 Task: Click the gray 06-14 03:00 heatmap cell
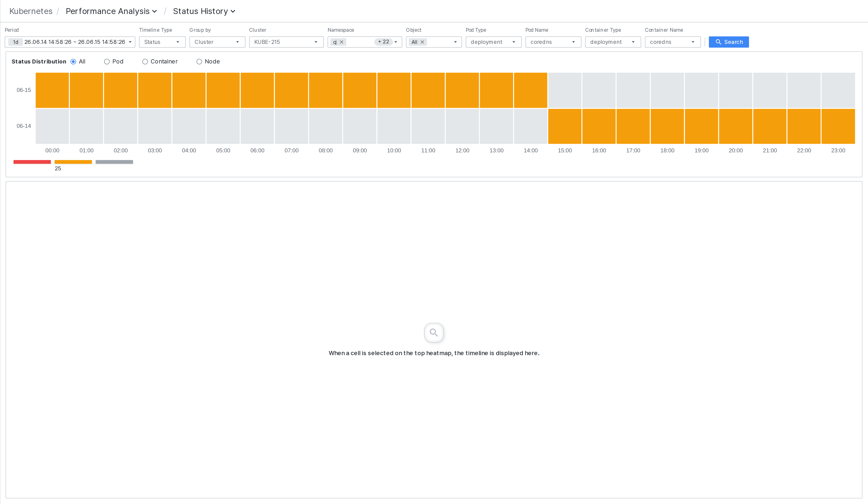click(155, 126)
